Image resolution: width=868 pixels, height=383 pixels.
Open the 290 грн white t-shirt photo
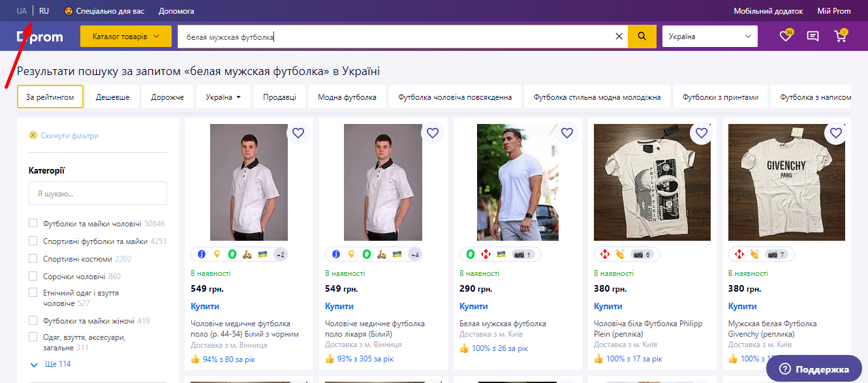pos(518,182)
